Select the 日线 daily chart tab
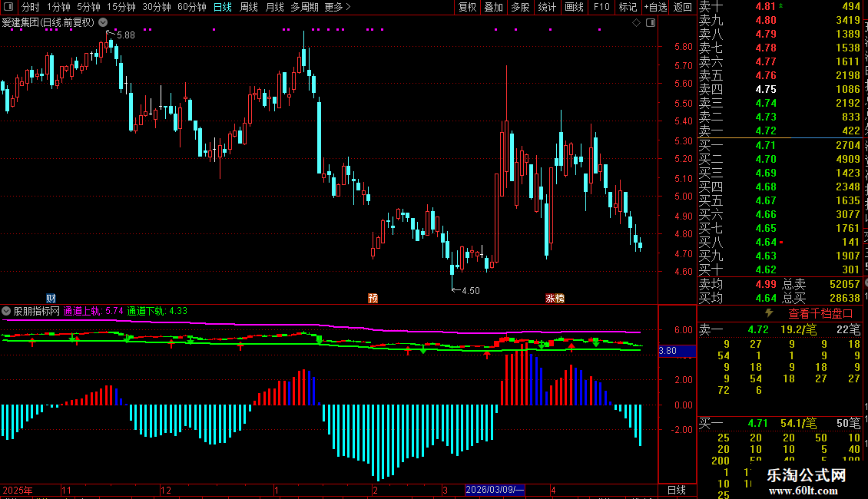The width and height of the screenshot is (868, 499). pos(223,7)
